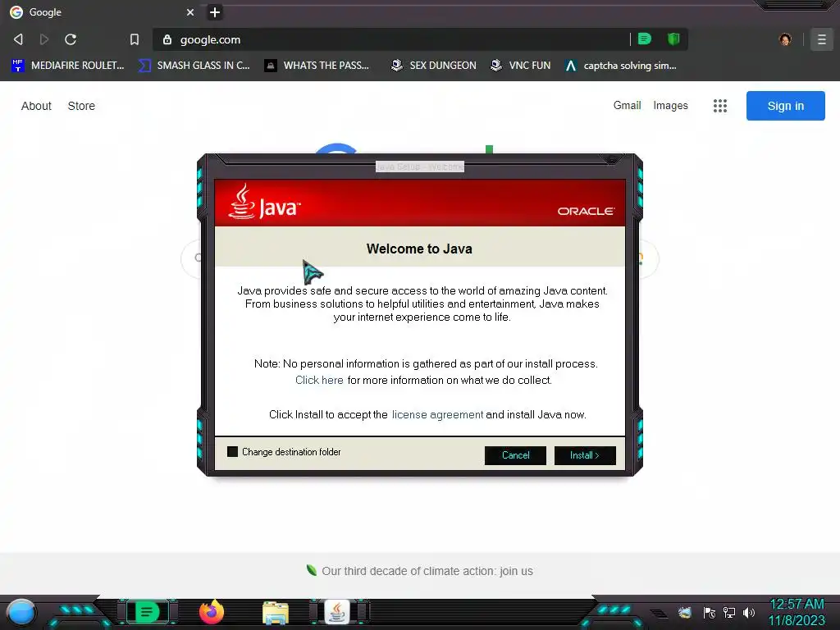
Task: Open the browser hamburger menu
Action: point(821,39)
